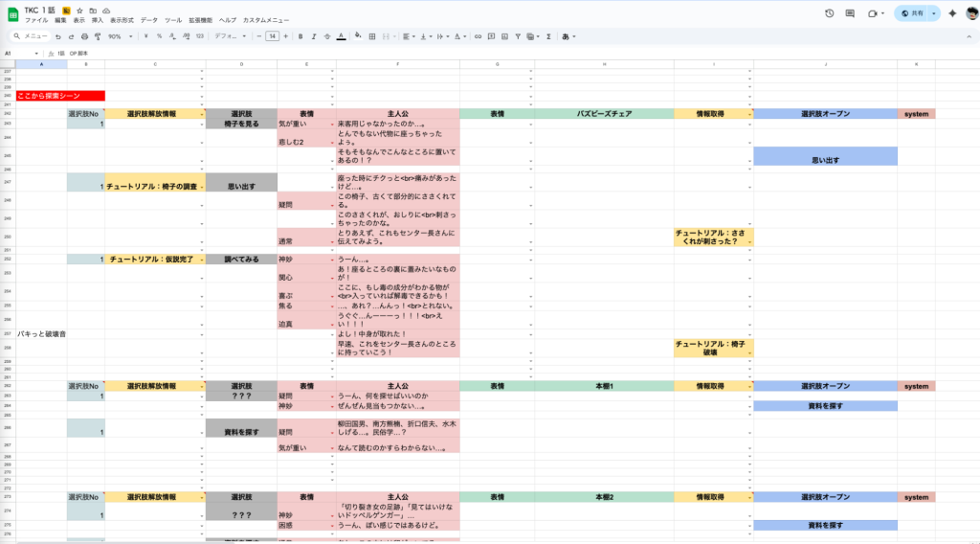980x544 pixels.
Task: Click the increase font size plus button
Action: pos(285,36)
